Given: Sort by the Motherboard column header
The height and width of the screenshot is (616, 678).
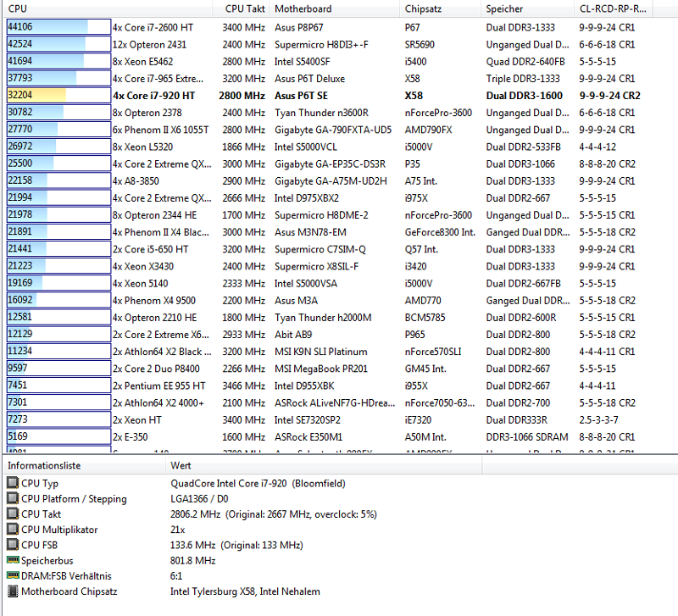Looking at the screenshot, I should coord(334,8).
